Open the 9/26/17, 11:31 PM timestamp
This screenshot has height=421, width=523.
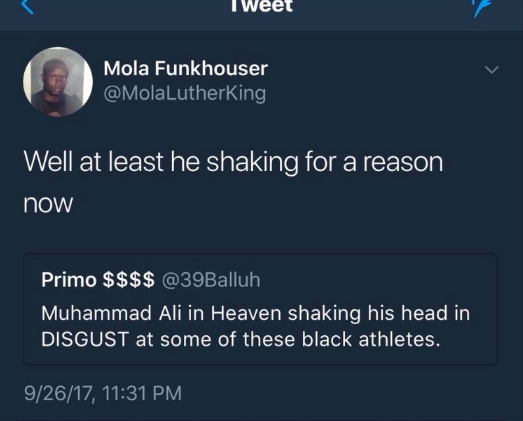[103, 393]
